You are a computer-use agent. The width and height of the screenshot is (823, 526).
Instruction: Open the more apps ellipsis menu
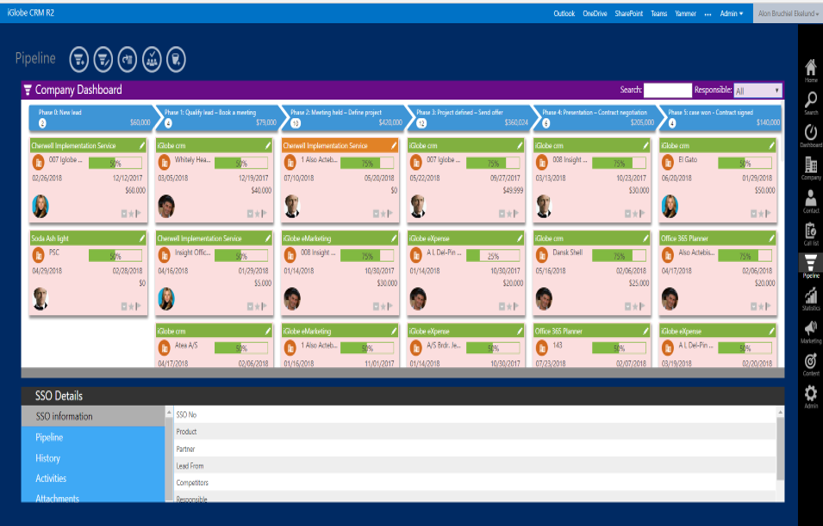point(708,14)
